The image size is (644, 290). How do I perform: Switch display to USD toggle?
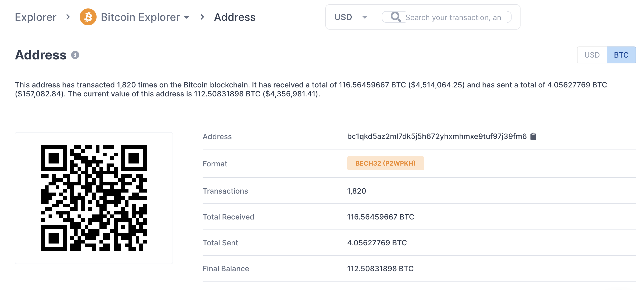pyautogui.click(x=592, y=55)
